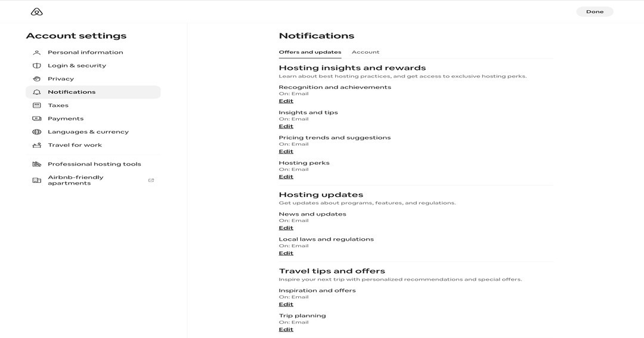
Task: Click the Privacy hand icon
Action: point(37,79)
